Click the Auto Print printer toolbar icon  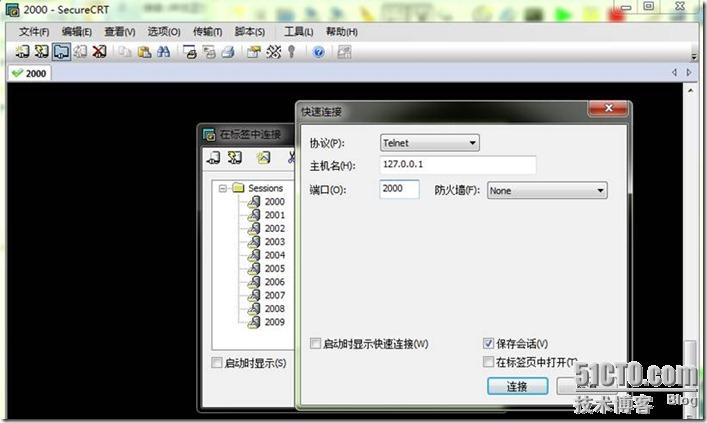[228, 52]
